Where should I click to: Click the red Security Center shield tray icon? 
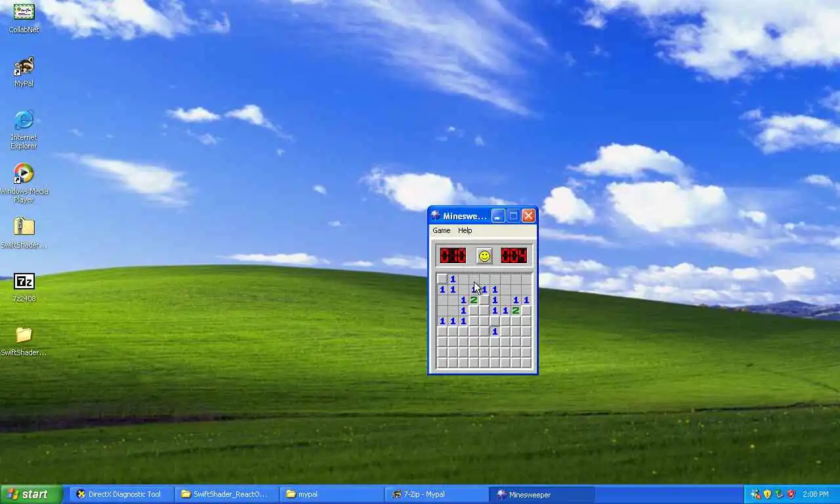pyautogui.click(x=791, y=494)
